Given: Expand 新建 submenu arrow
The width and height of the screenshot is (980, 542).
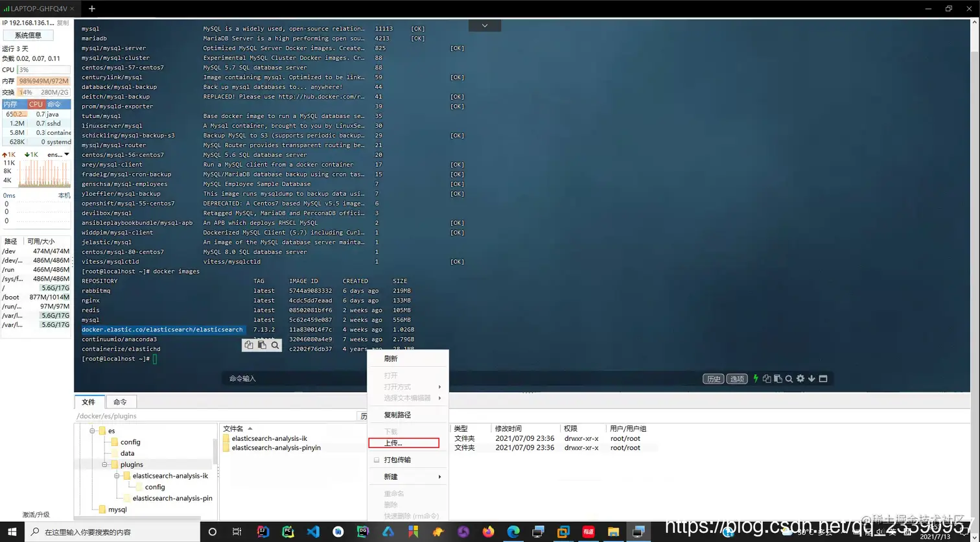Looking at the screenshot, I should 440,477.
